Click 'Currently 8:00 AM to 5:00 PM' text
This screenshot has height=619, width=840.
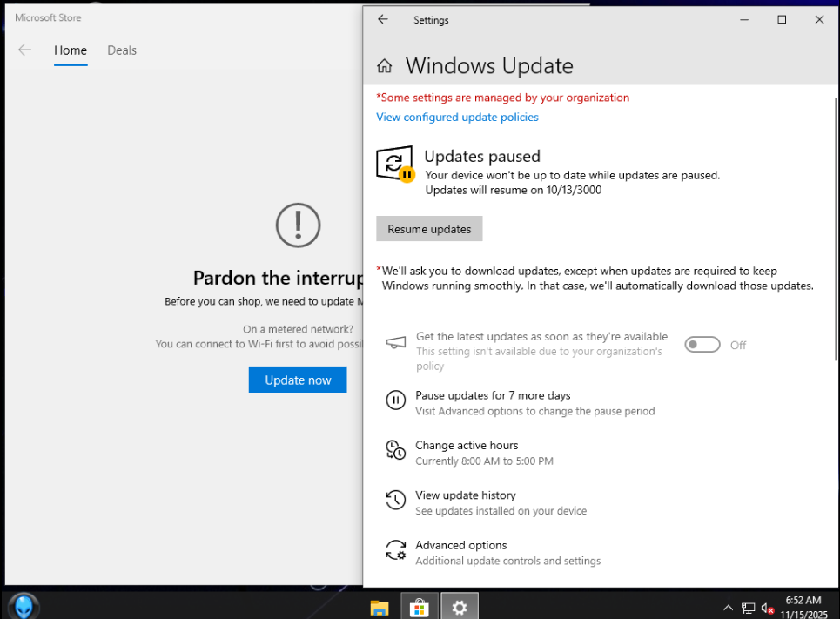tap(484, 461)
